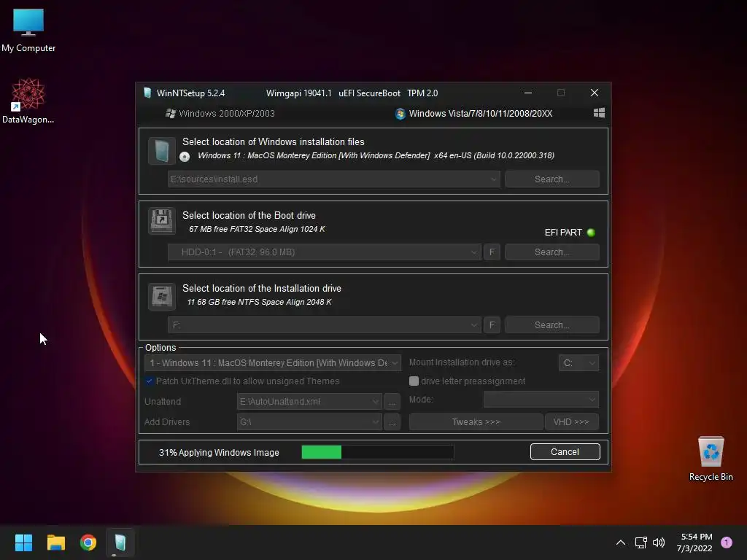This screenshot has width=747, height=560.
Task: Open the Recycle Bin on desktop
Action: point(711,459)
